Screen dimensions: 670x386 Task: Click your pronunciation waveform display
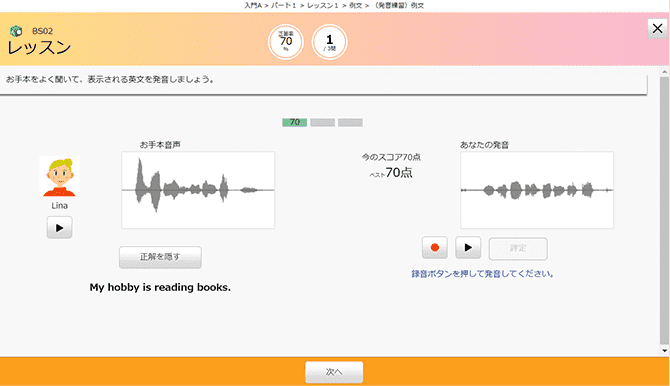(537, 190)
